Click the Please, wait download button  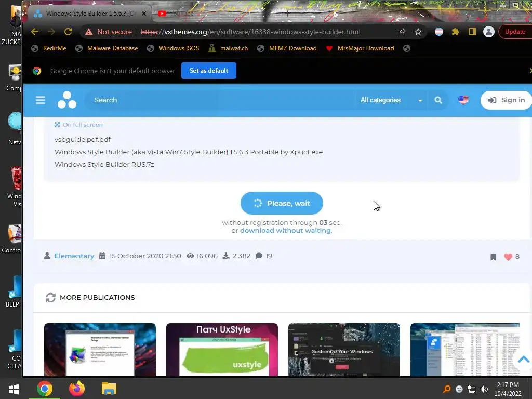[x=282, y=203]
